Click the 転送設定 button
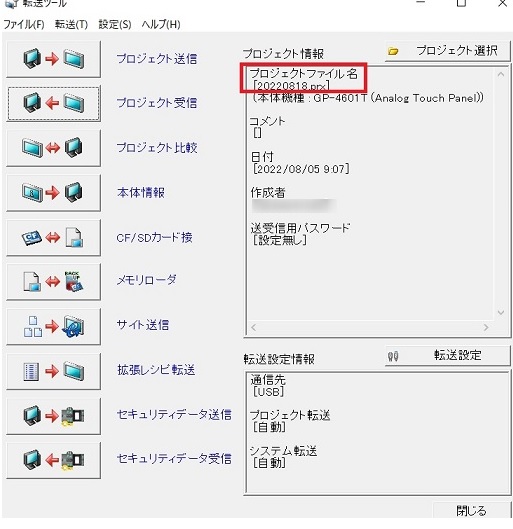Image resolution: width=513 pixels, height=529 pixels. [x=447, y=355]
